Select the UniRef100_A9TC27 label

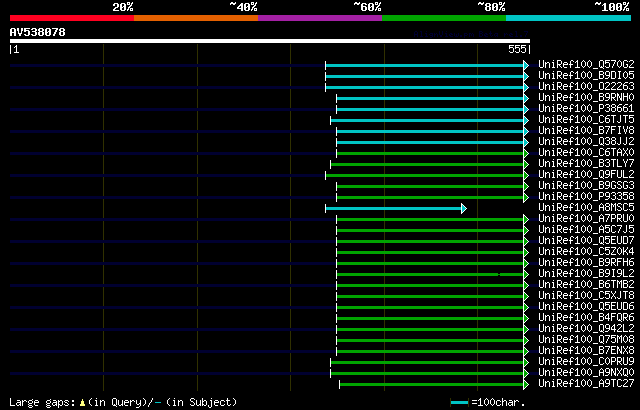tap(586, 384)
